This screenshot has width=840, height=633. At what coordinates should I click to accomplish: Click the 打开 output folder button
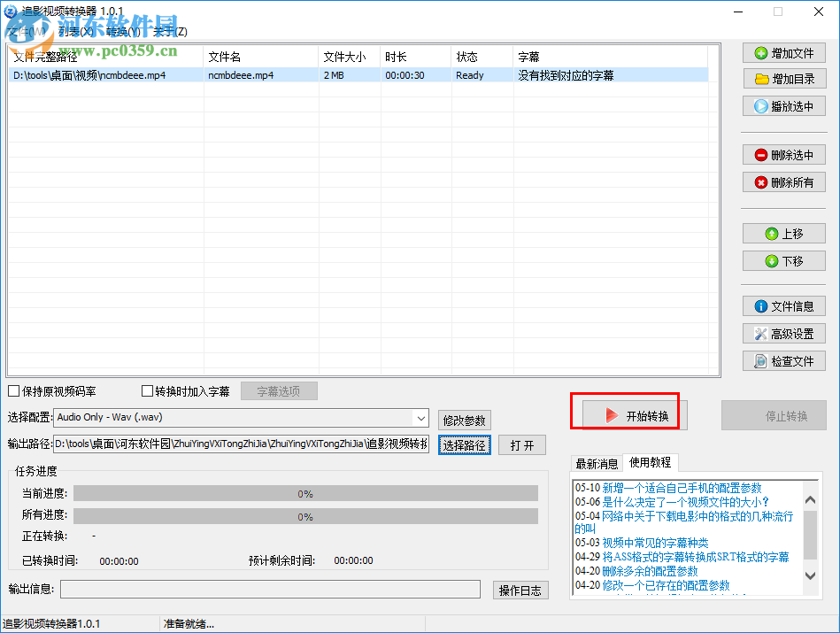pyautogui.click(x=521, y=445)
